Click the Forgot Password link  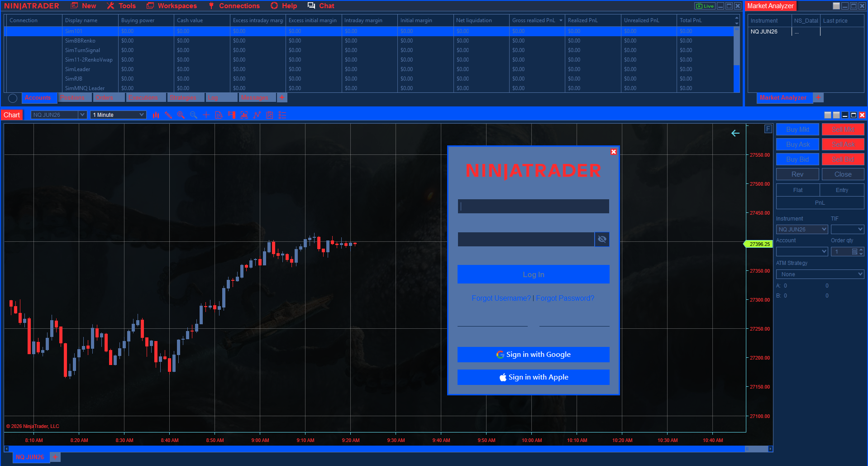[x=565, y=298]
